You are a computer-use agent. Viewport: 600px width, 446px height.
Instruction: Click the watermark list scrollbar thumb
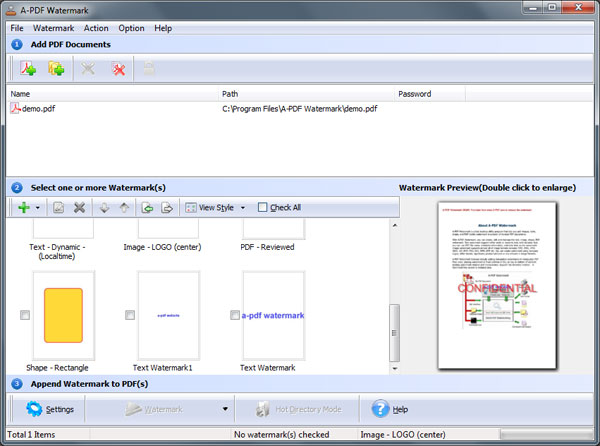(395, 333)
